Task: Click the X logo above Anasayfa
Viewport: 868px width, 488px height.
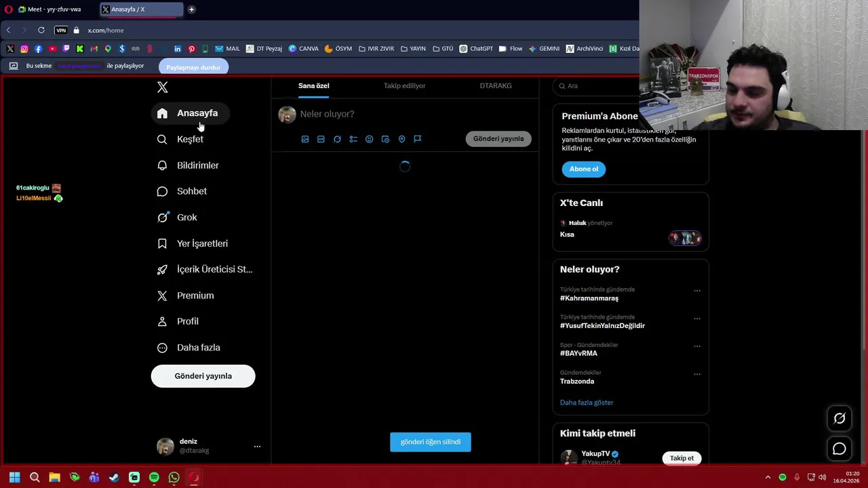Action: click(x=162, y=87)
